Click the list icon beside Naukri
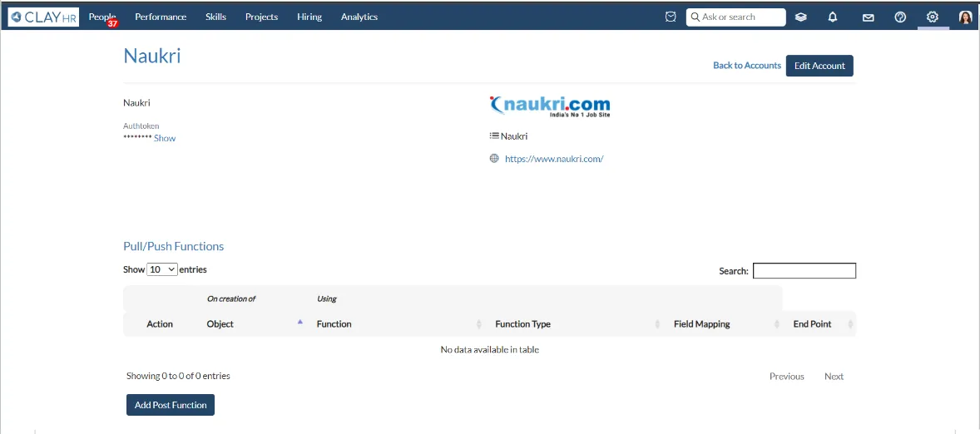The image size is (980, 434). coord(494,136)
